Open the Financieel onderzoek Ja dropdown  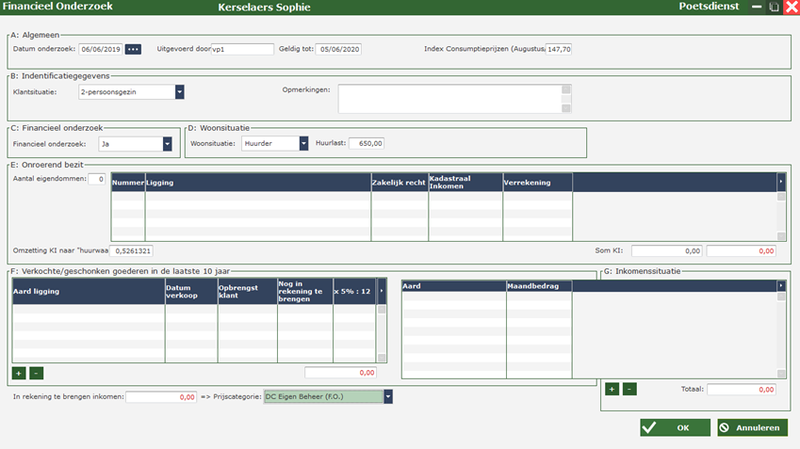pyautogui.click(x=167, y=143)
